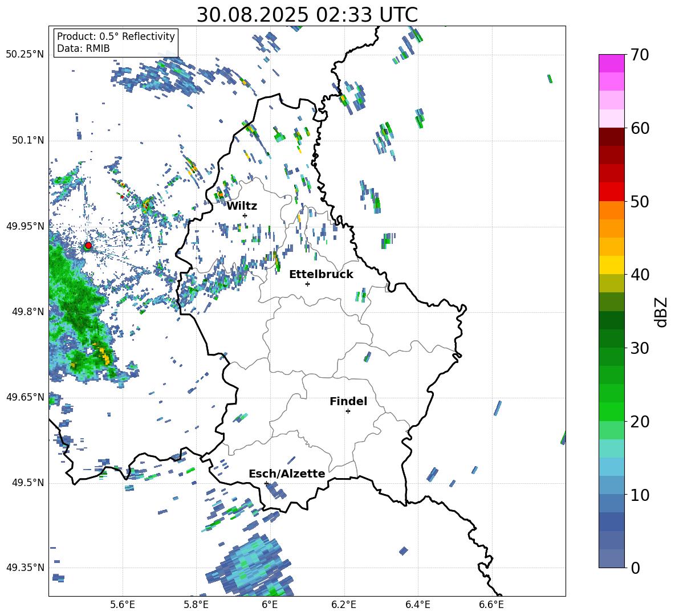The width and height of the screenshot is (675, 616).
Task: Click the 5.8°E longitude label
Action: pos(196,605)
